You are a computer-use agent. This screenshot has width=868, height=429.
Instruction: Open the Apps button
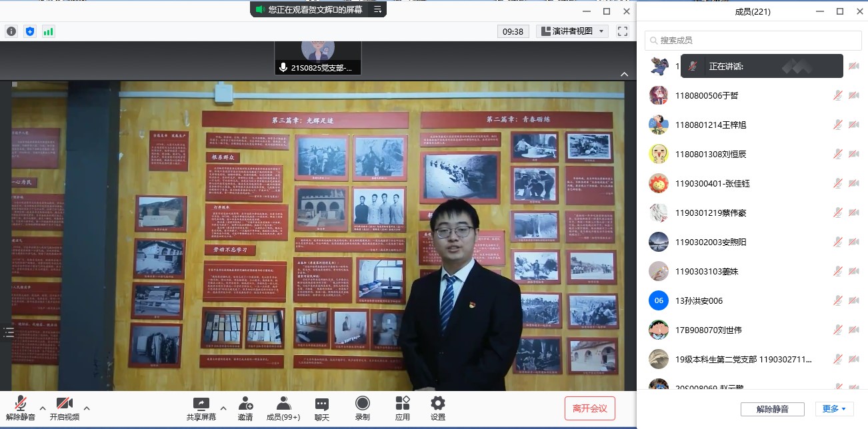click(402, 408)
